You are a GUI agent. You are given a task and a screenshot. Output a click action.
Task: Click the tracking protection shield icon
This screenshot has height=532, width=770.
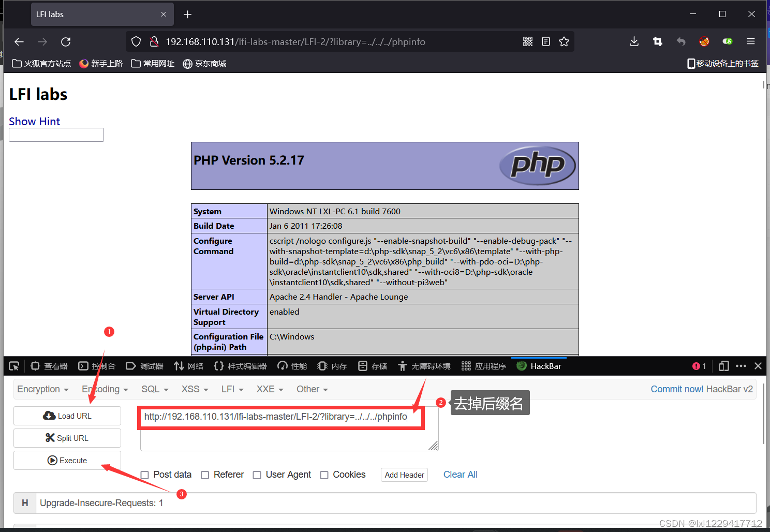(x=136, y=41)
